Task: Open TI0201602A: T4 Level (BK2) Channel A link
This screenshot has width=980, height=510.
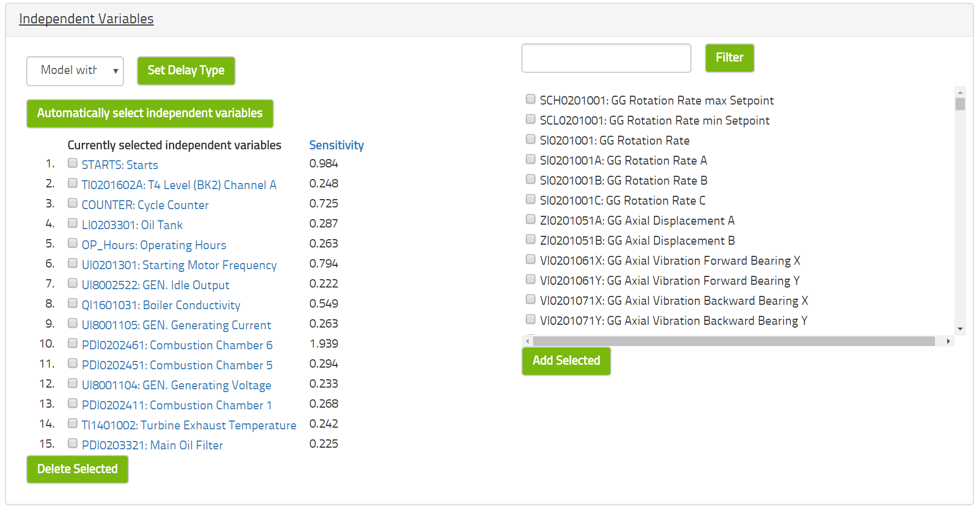Action: point(179,185)
